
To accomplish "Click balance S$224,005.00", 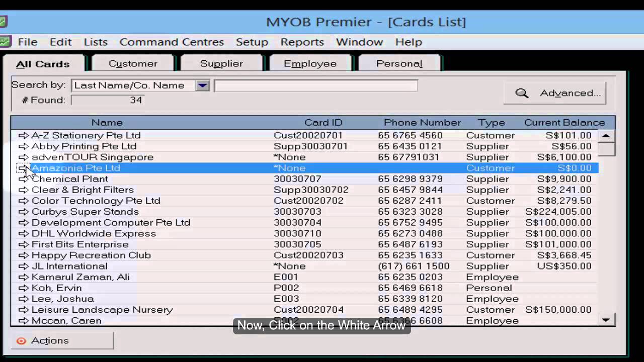I will [x=558, y=212].
